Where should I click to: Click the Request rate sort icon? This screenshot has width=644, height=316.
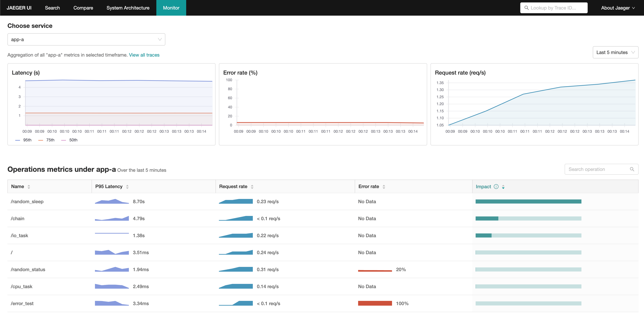[252, 187]
